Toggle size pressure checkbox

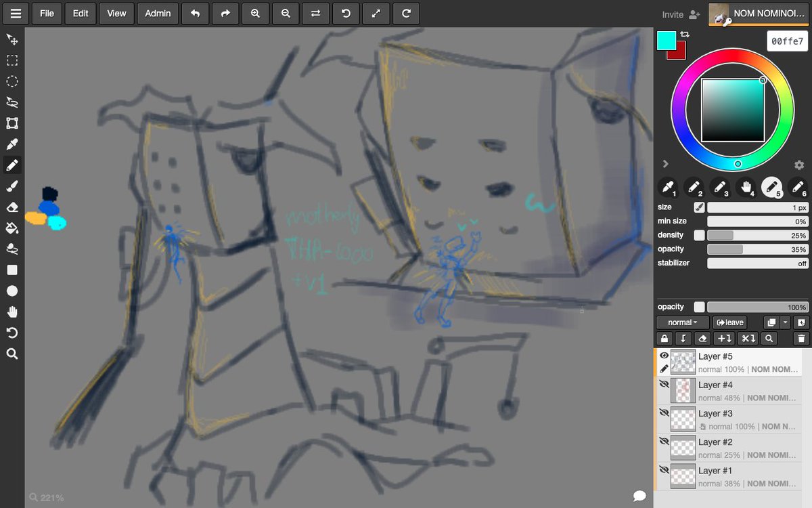click(x=699, y=207)
